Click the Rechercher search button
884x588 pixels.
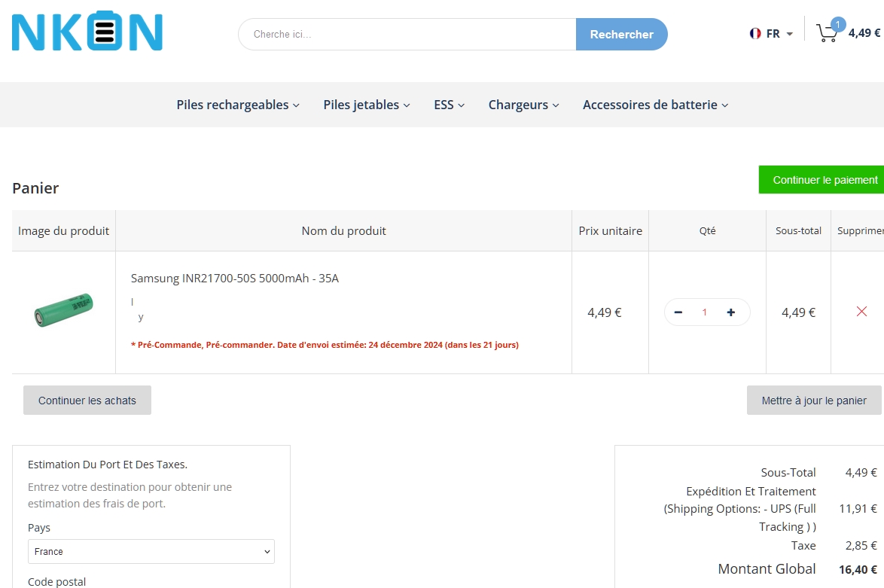point(621,35)
